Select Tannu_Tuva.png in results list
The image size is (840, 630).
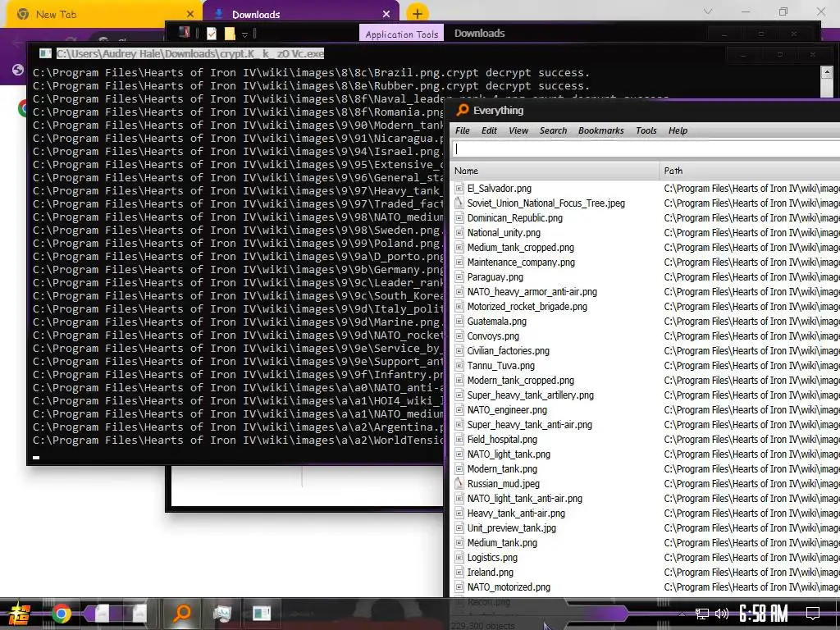[501, 365]
